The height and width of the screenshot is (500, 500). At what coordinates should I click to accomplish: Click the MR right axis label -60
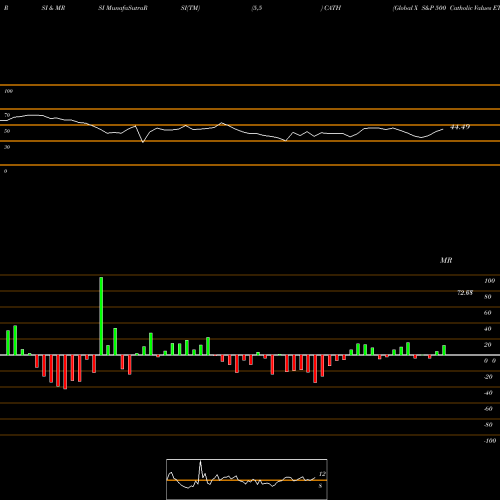(488, 409)
